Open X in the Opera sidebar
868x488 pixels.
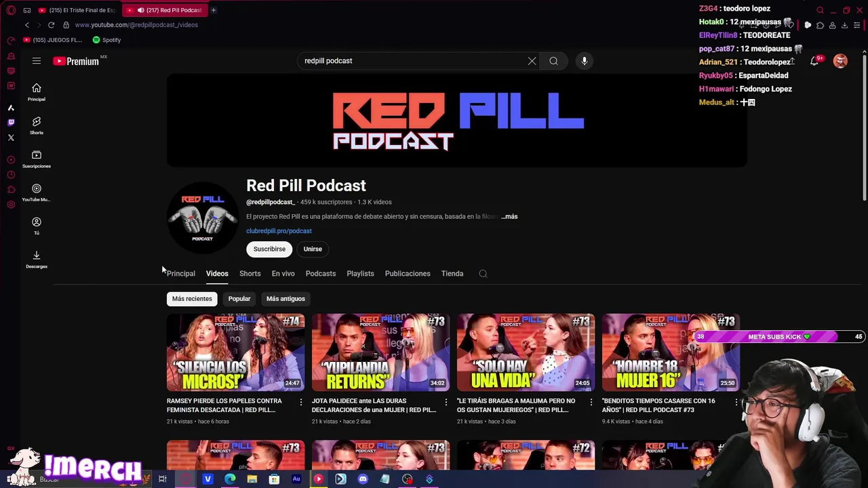pos(11,138)
